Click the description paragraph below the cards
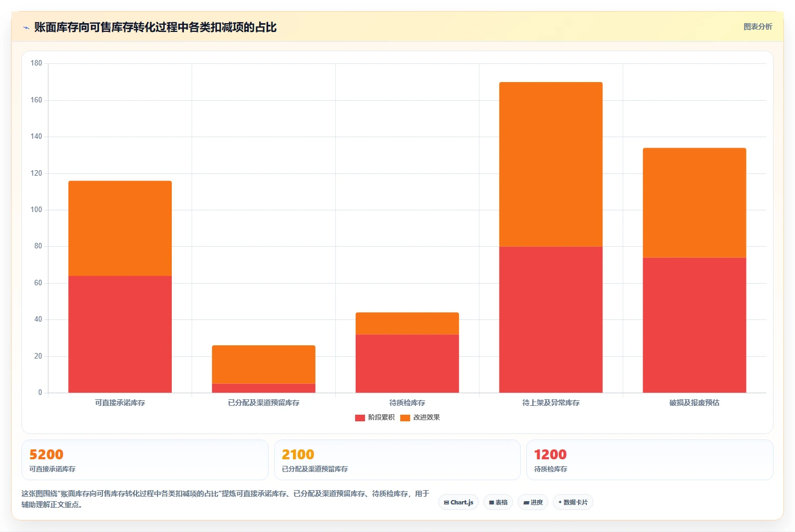The image size is (795, 532). point(225,499)
